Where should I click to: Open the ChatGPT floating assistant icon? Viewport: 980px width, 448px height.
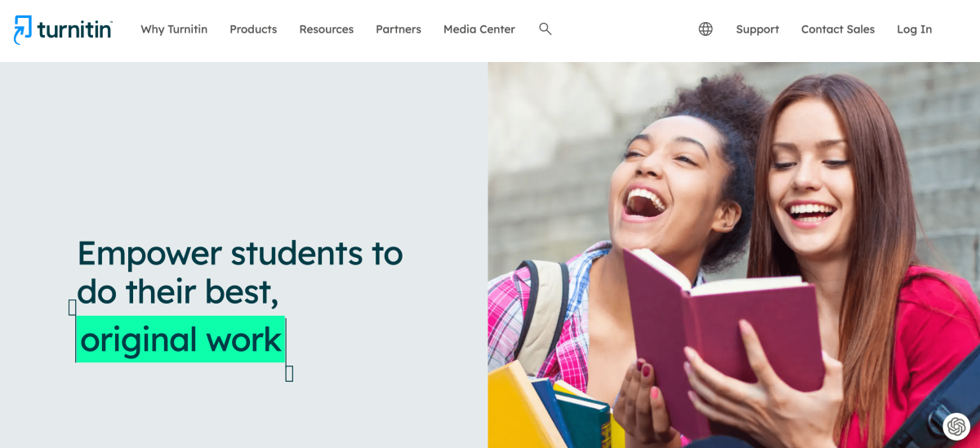(956, 426)
